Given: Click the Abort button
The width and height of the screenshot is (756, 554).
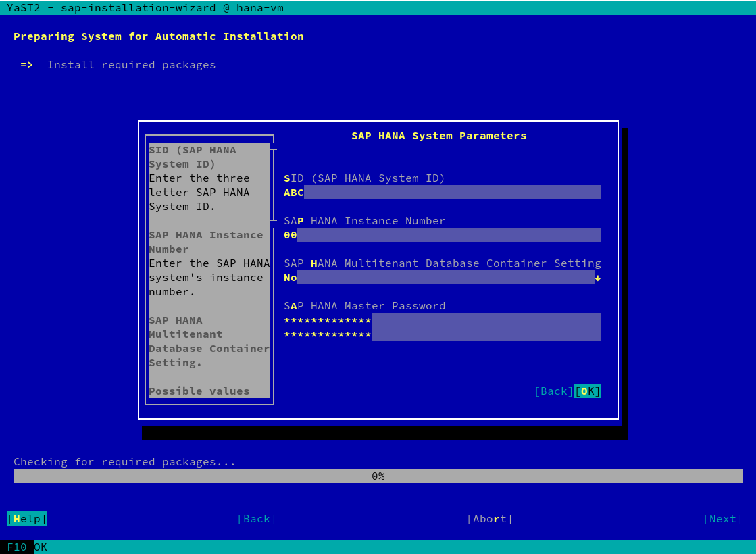Looking at the screenshot, I should [x=489, y=518].
